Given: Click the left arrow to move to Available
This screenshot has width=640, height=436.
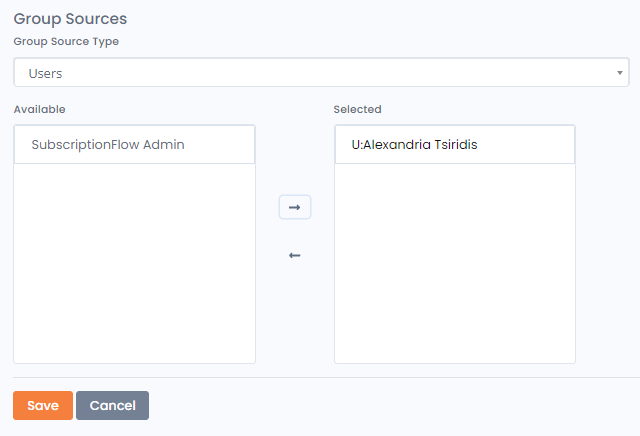Looking at the screenshot, I should [295, 256].
